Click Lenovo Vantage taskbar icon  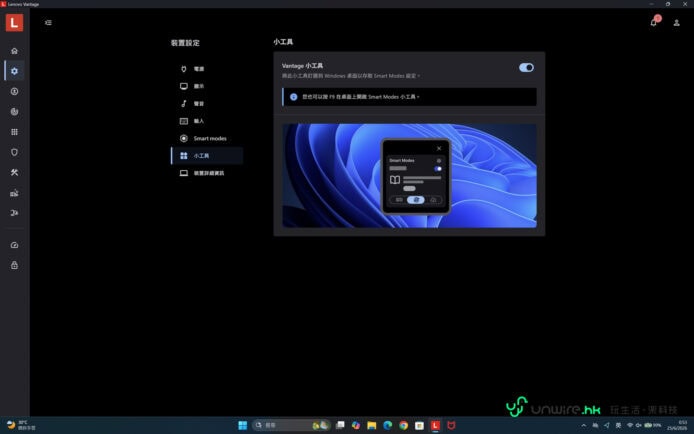coord(436,425)
